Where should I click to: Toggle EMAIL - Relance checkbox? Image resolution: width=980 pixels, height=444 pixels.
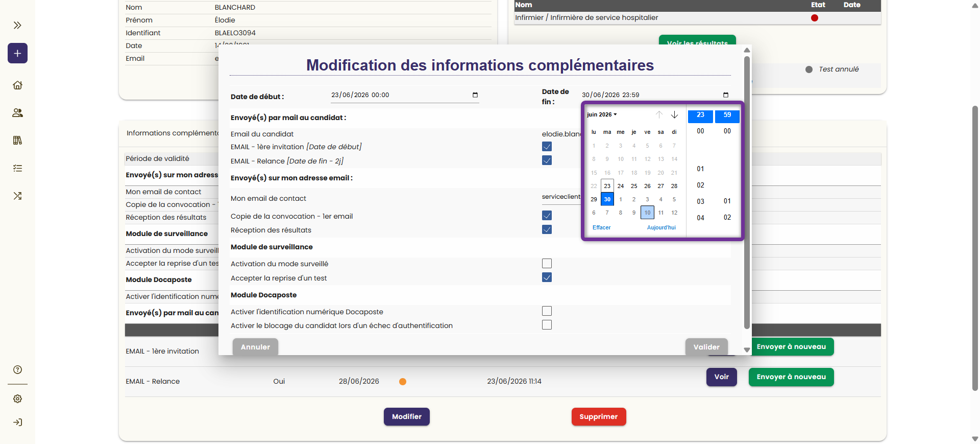(547, 160)
